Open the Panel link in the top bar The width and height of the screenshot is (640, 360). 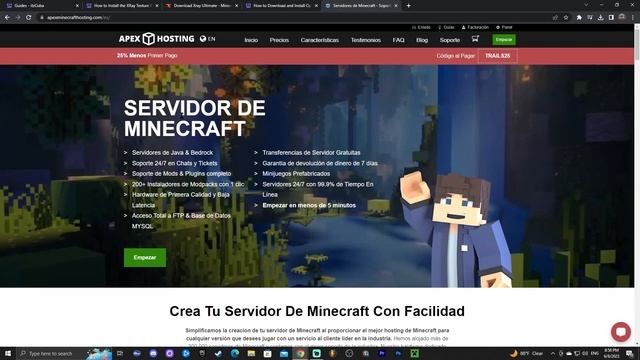click(x=504, y=27)
